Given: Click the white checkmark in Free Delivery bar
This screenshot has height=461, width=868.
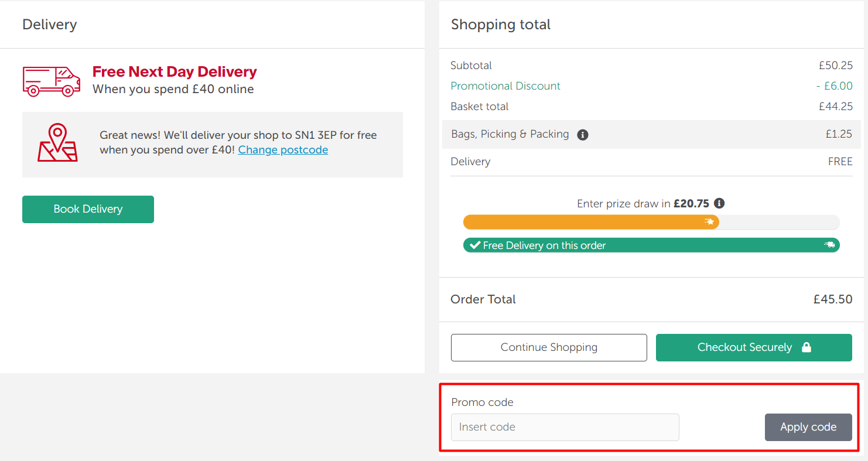Looking at the screenshot, I should tap(475, 245).
